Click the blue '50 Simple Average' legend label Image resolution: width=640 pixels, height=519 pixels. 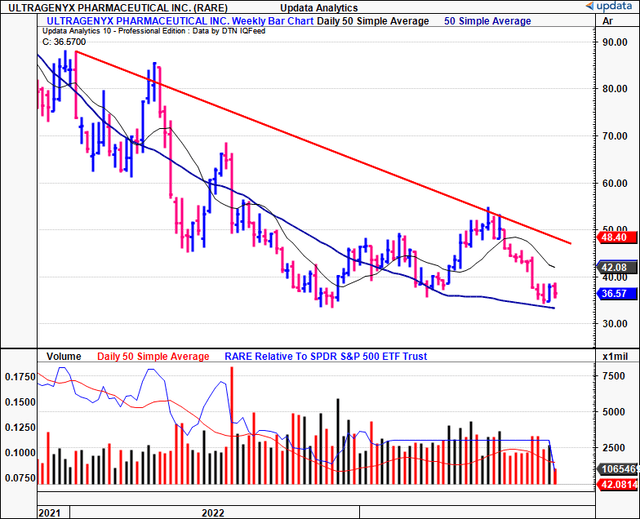(x=487, y=21)
